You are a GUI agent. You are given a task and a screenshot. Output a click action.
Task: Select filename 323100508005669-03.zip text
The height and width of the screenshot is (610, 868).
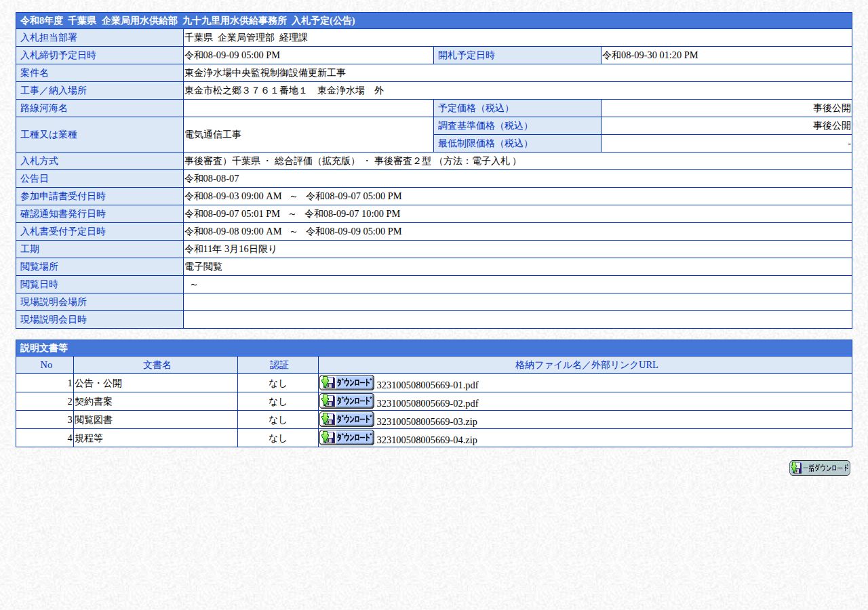(x=427, y=422)
